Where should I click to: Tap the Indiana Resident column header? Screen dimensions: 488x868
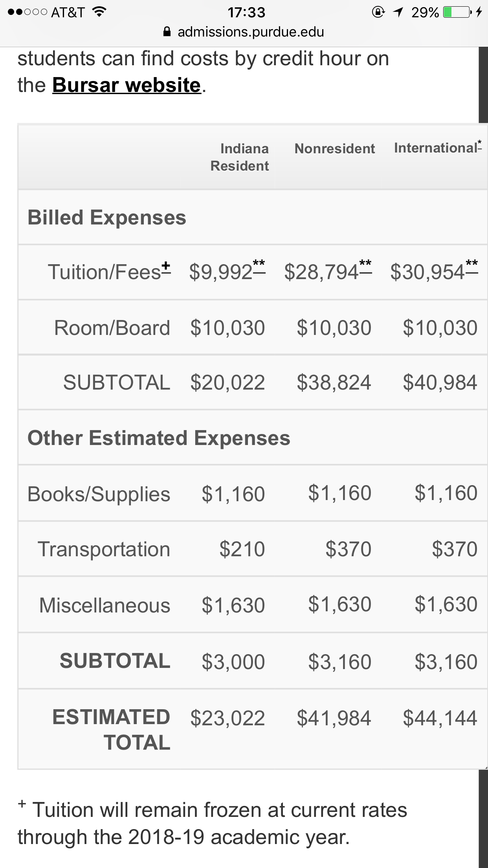tap(240, 157)
